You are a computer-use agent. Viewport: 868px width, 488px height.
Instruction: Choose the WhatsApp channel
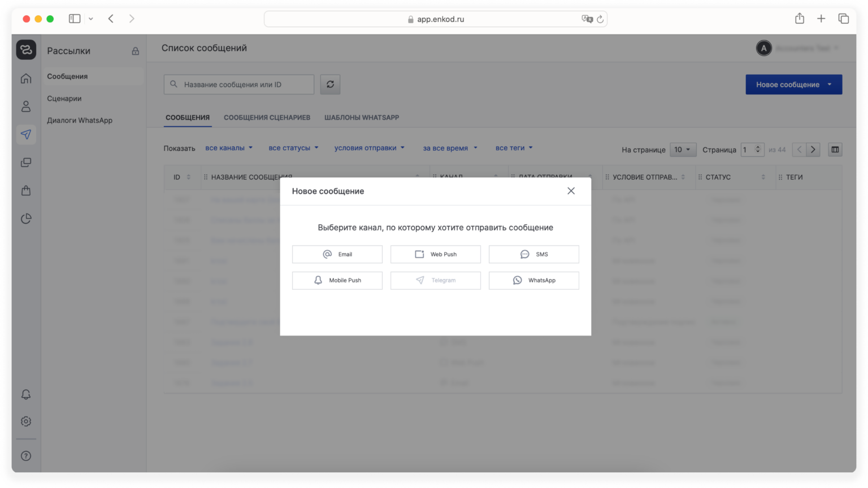(533, 281)
